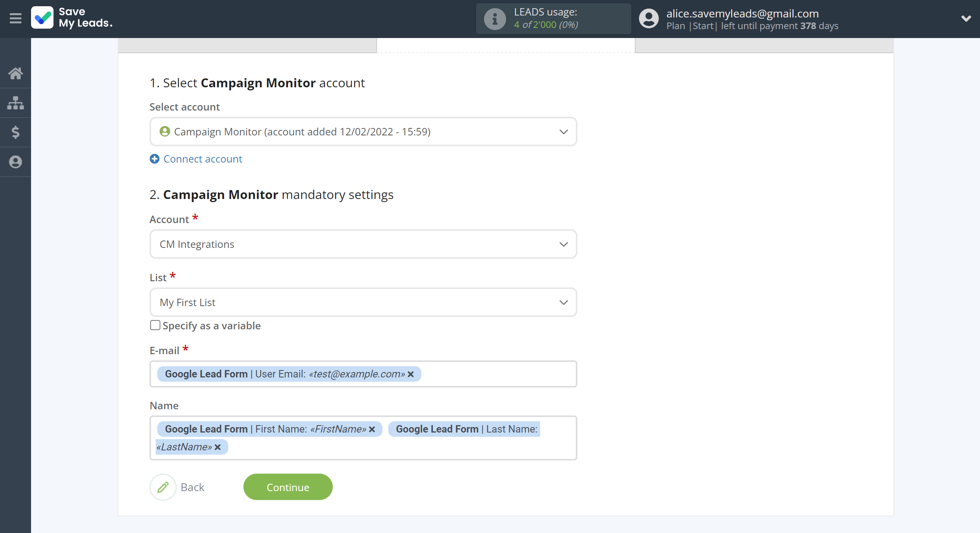This screenshot has width=980, height=533.
Task: Click the LEADS usage info icon
Action: point(495,19)
